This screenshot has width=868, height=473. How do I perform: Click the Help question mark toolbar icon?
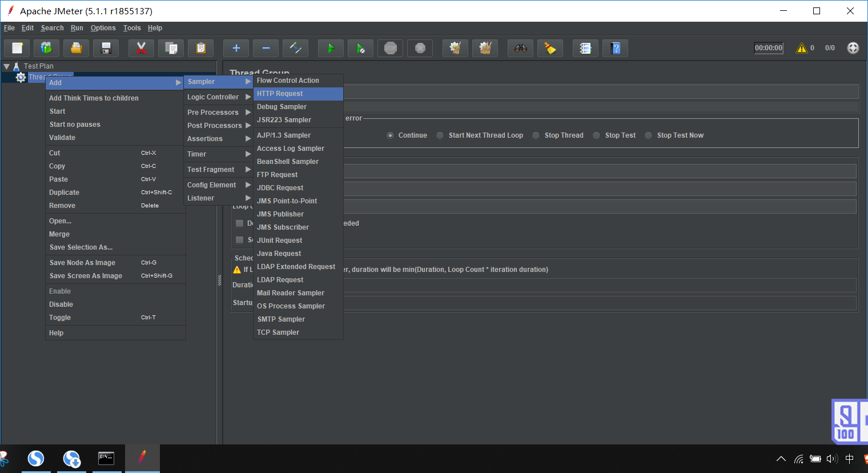click(x=616, y=49)
